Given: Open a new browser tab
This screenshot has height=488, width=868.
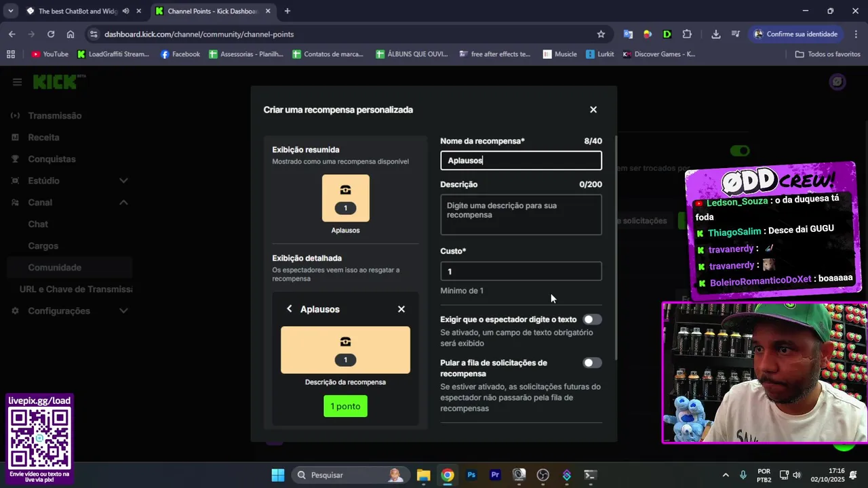Looking at the screenshot, I should pyautogui.click(x=288, y=11).
